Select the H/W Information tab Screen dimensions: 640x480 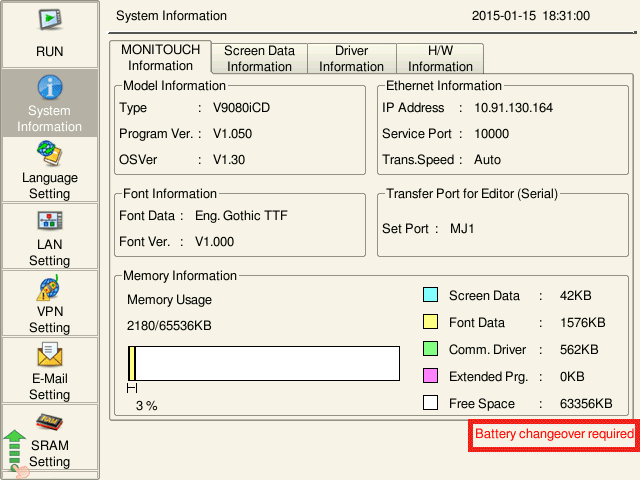pyautogui.click(x=440, y=58)
